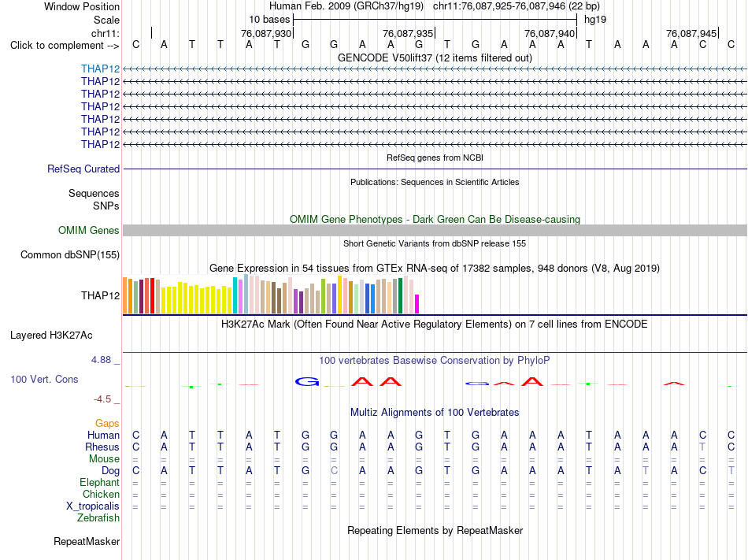Click the Rhesus species alignment label

point(102,447)
